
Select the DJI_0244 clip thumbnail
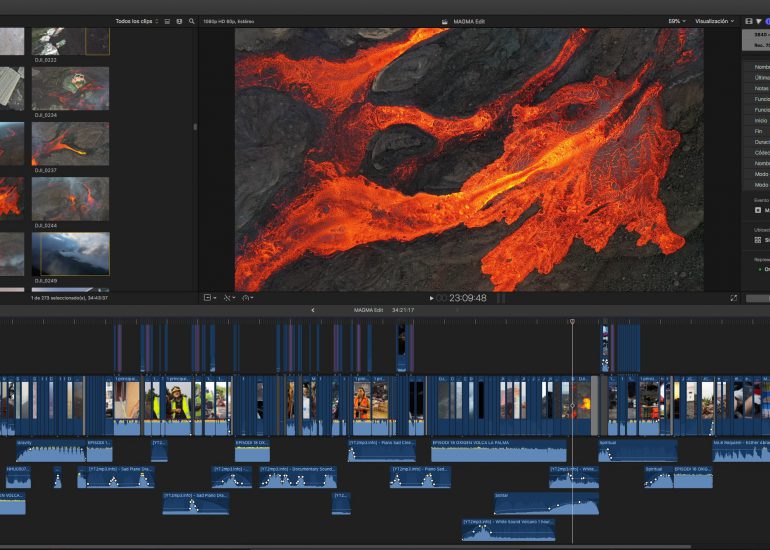71,199
